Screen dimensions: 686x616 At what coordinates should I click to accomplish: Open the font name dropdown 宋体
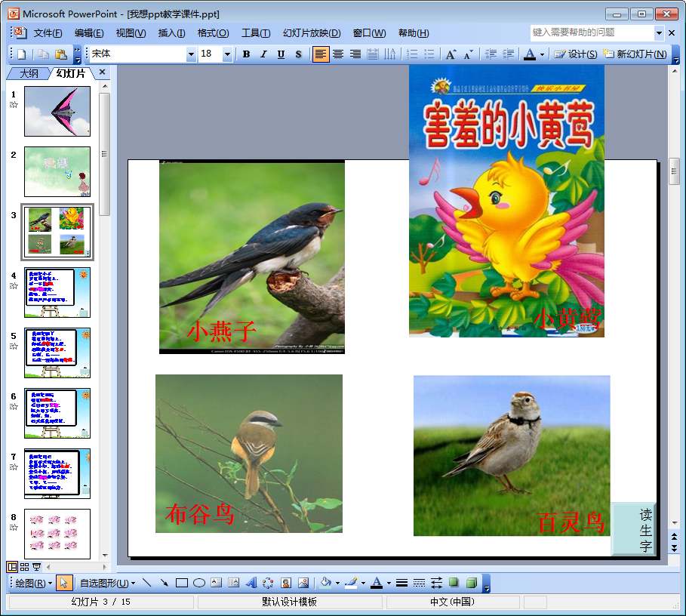[x=191, y=54]
